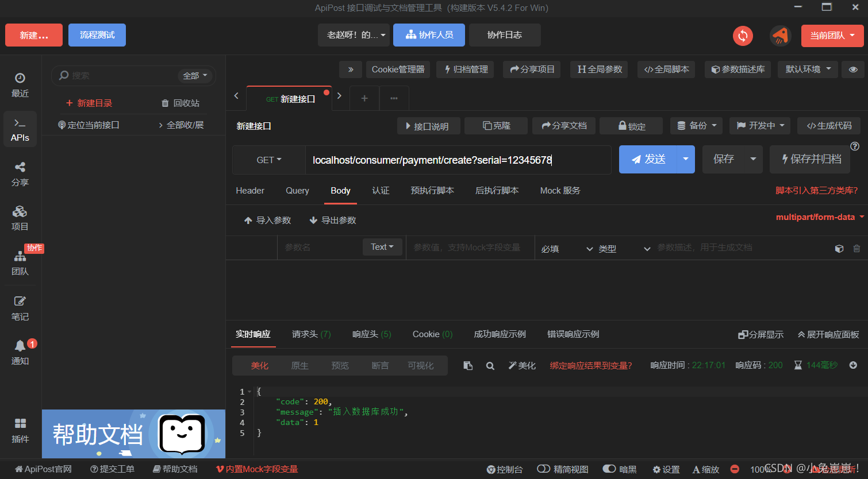Click the download response icon
Viewport: 868px width, 479px height.
click(x=853, y=365)
